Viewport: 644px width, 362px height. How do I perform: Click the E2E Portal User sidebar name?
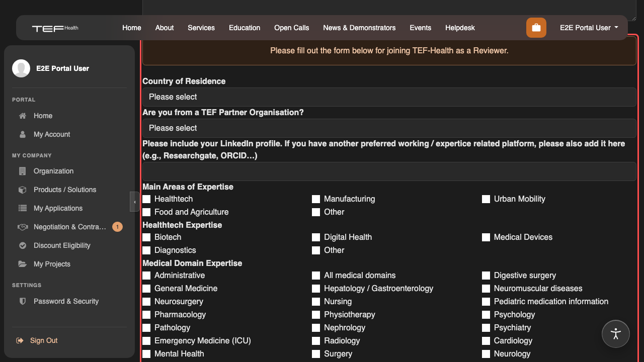point(62,68)
